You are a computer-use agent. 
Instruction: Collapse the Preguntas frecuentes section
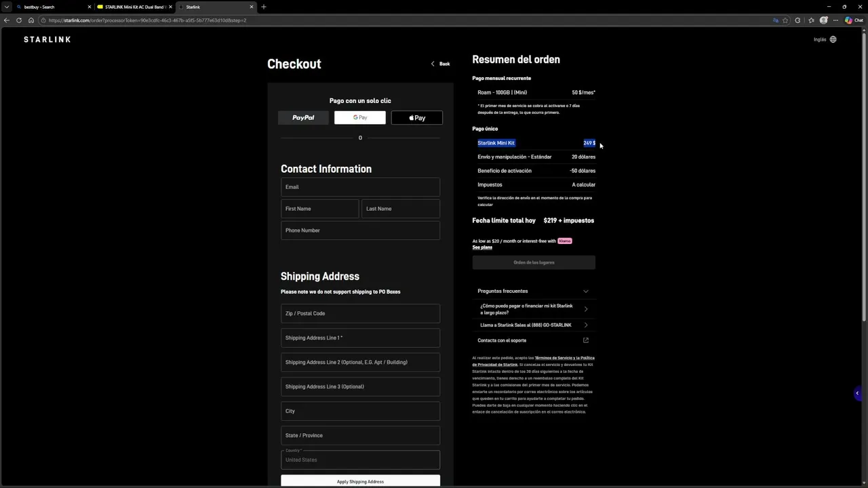click(586, 291)
